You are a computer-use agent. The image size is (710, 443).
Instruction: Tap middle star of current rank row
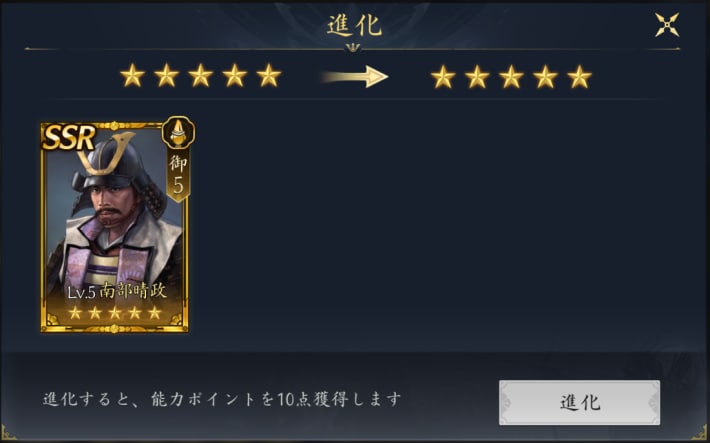(201, 75)
